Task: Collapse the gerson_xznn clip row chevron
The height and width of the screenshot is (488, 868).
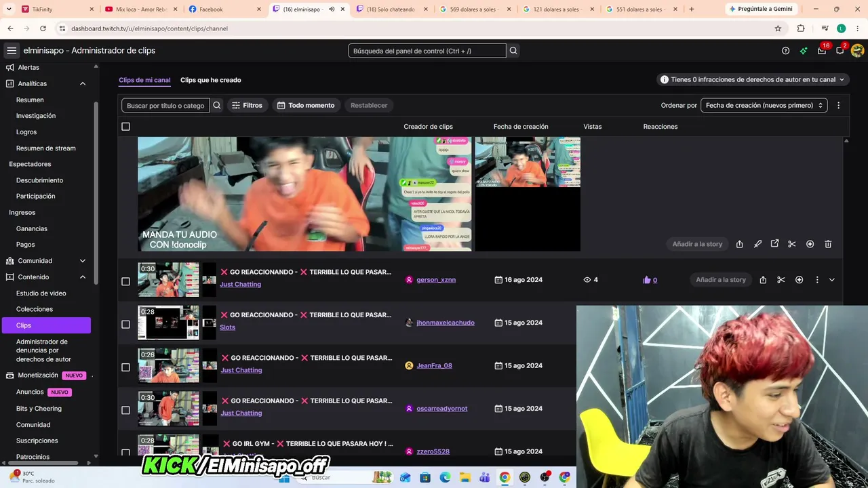Action: [x=832, y=280]
